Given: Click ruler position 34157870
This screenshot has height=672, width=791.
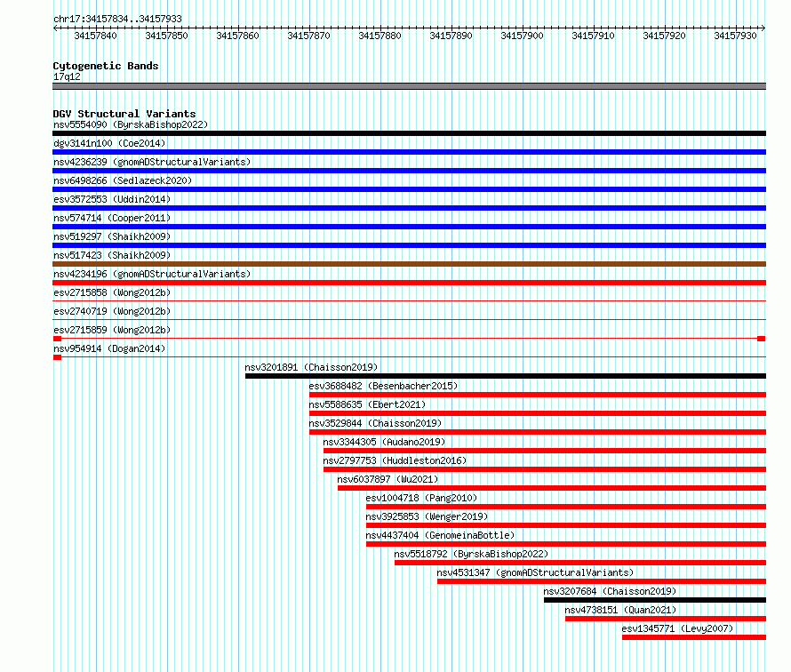Looking at the screenshot, I should (308, 36).
